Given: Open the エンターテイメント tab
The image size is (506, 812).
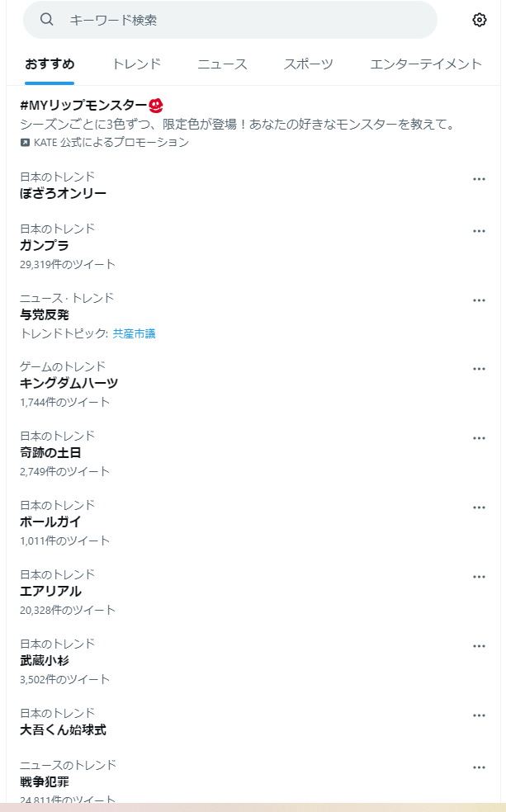Looking at the screenshot, I should [x=426, y=64].
